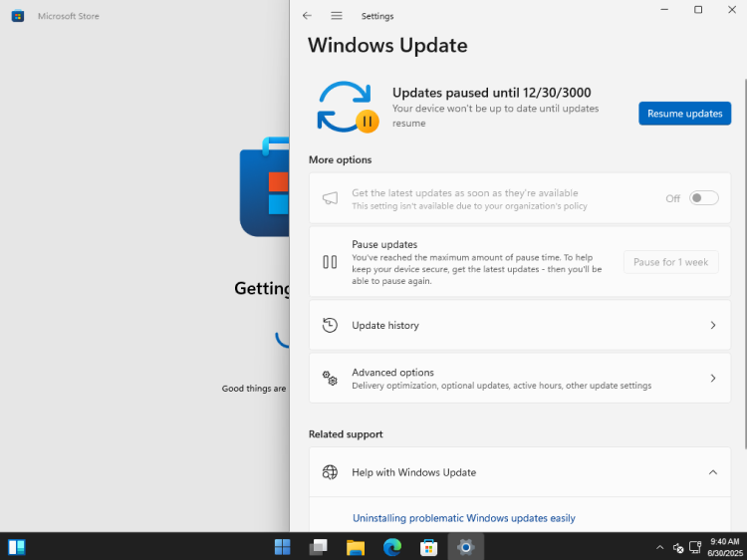Launch File Explorer from the taskbar
747x560 pixels.
coord(356,547)
